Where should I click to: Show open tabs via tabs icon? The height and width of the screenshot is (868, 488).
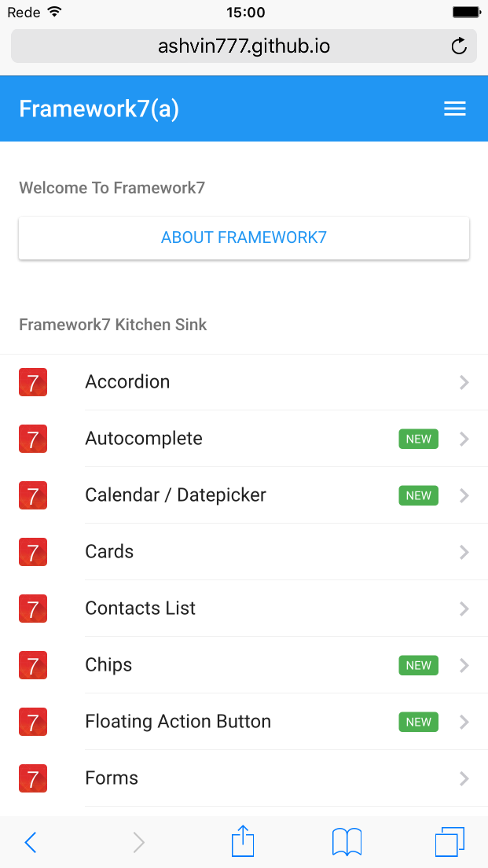tap(449, 842)
